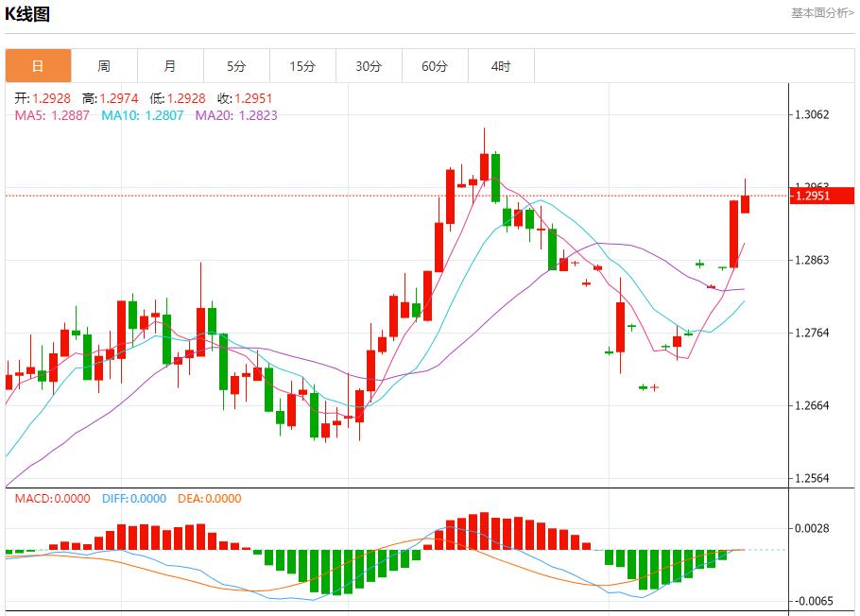Image resolution: width=860 pixels, height=616 pixels.
Task: Select the 60分 timeframe tab
Action: [435, 66]
